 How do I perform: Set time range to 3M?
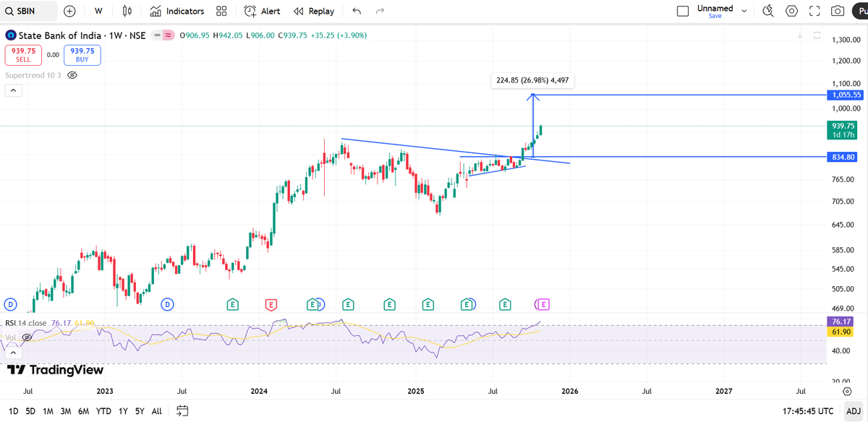point(66,411)
